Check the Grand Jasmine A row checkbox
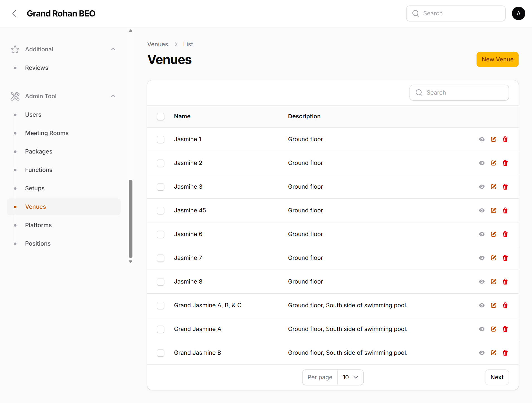The height and width of the screenshot is (403, 532). [x=161, y=329]
